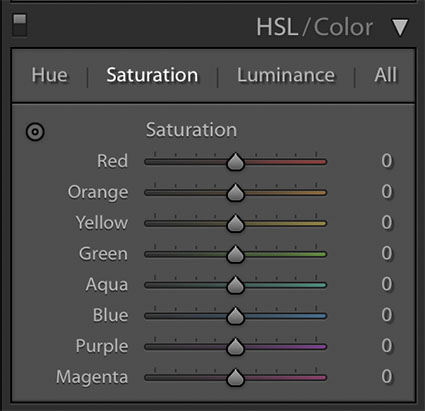Toggle the HSL panel on/off switch
Screen dimensions: 425x411
(x=20, y=25)
